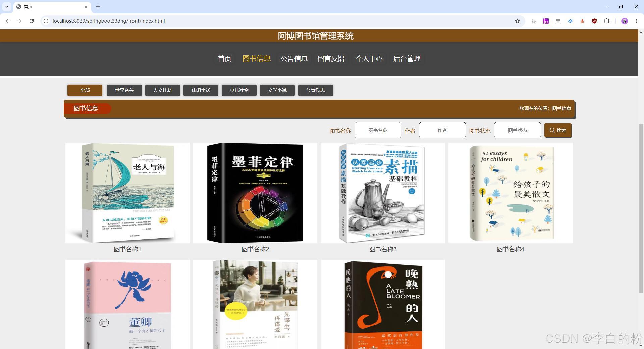Open 首页 in the navigation menu
The height and width of the screenshot is (349, 644).
224,59
